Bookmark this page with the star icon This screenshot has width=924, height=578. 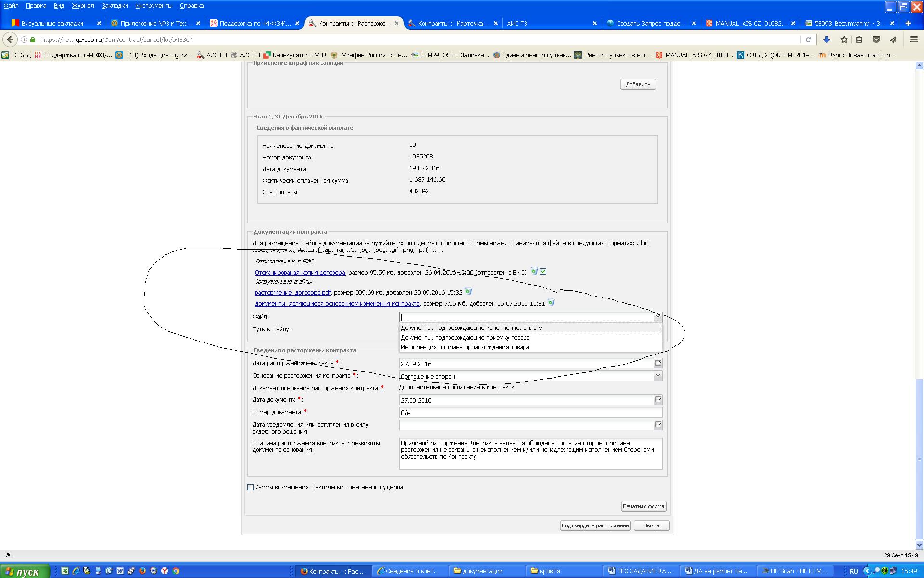pyautogui.click(x=844, y=39)
